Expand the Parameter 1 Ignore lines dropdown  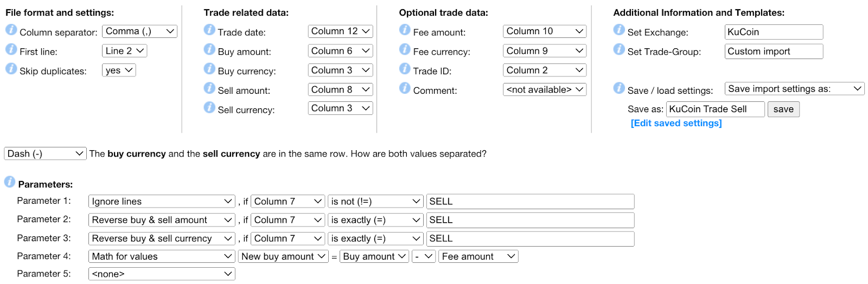[x=162, y=202]
